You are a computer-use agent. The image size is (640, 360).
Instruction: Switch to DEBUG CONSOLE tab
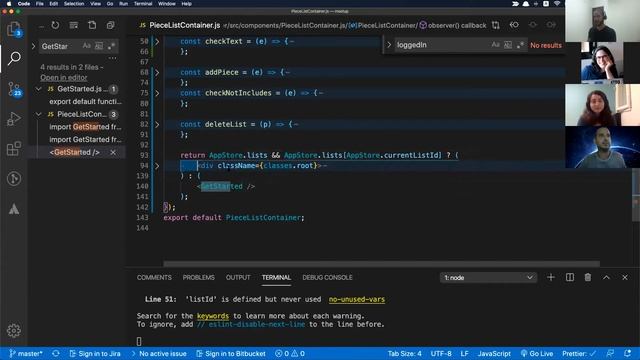click(x=327, y=278)
